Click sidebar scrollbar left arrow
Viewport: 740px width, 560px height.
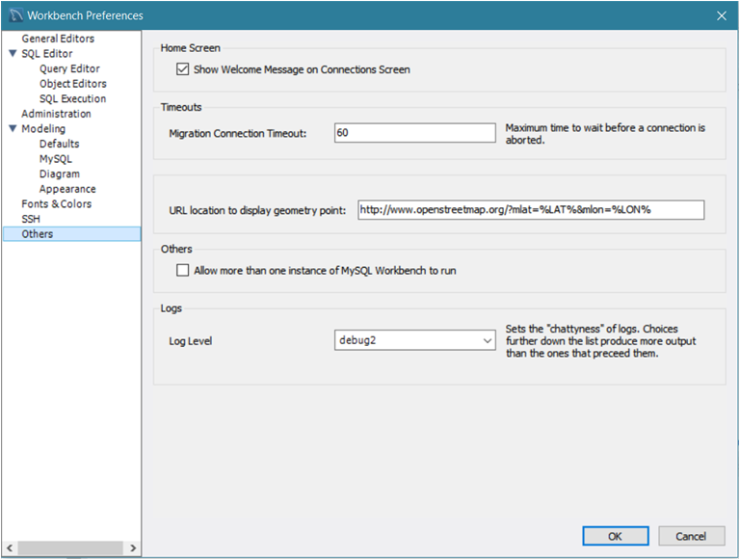[x=10, y=547]
